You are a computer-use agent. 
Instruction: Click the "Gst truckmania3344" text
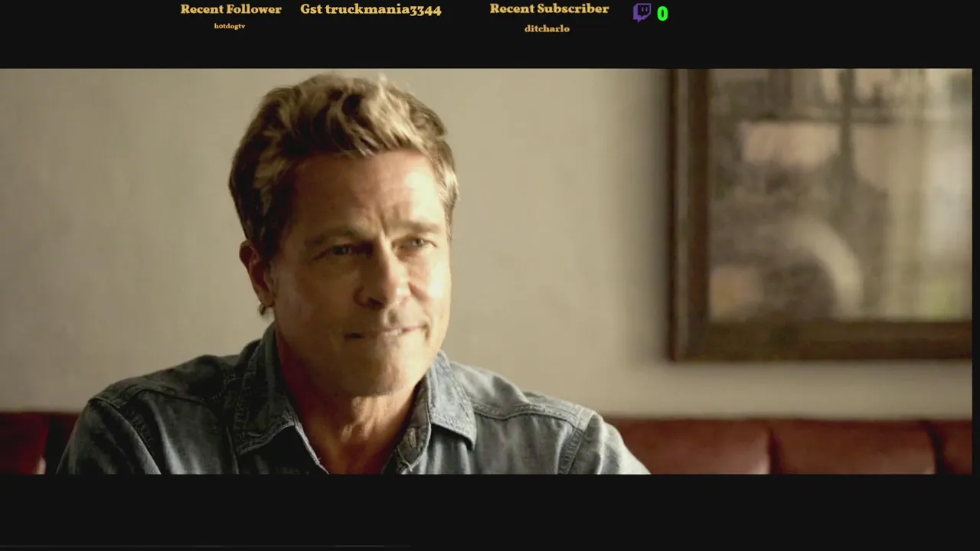[x=371, y=10]
